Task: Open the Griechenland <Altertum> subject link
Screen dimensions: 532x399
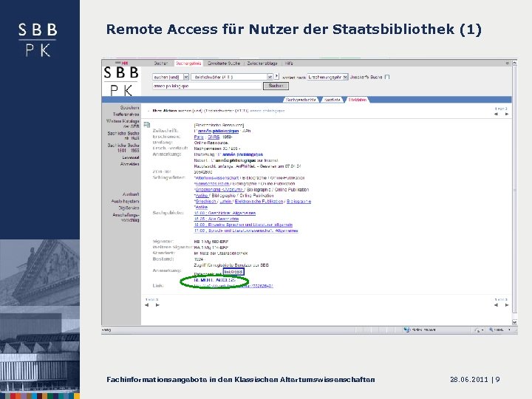Action: tap(219, 190)
